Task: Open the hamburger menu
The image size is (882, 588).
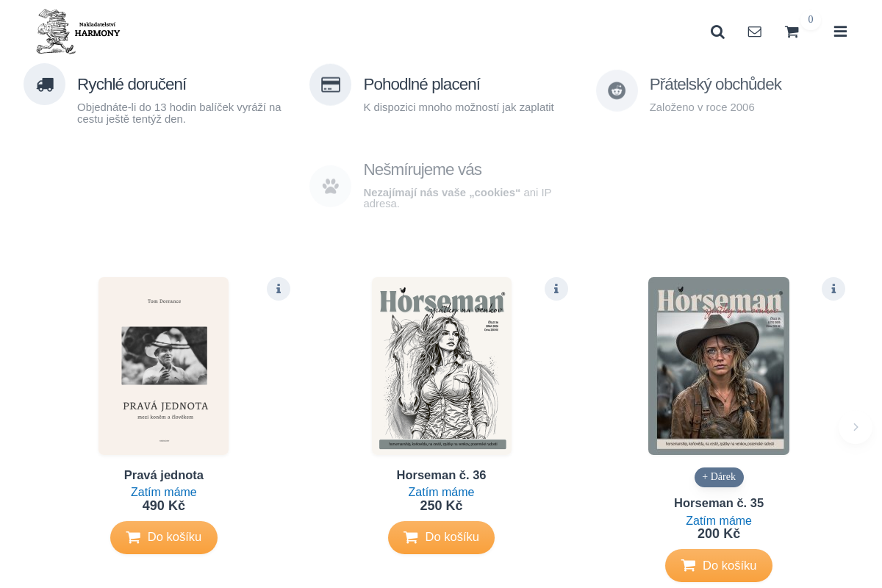Action: [840, 32]
